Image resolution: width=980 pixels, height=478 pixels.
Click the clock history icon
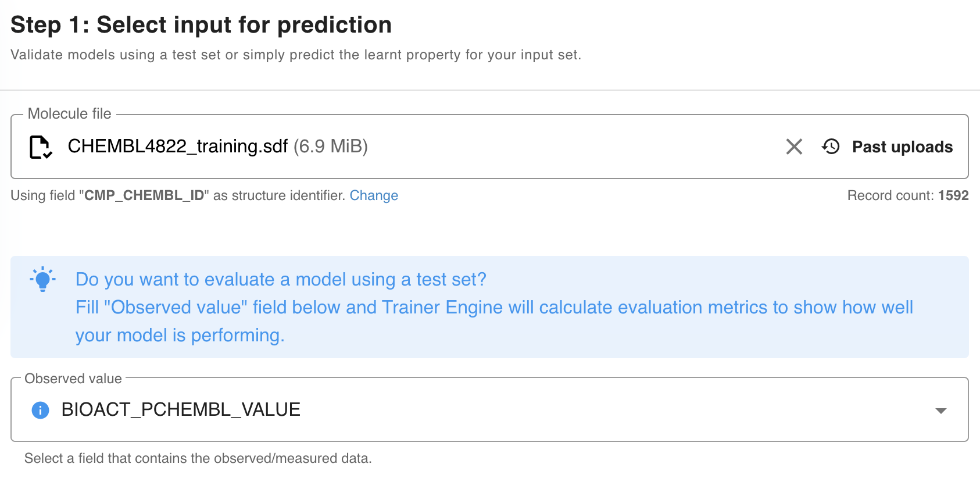831,147
